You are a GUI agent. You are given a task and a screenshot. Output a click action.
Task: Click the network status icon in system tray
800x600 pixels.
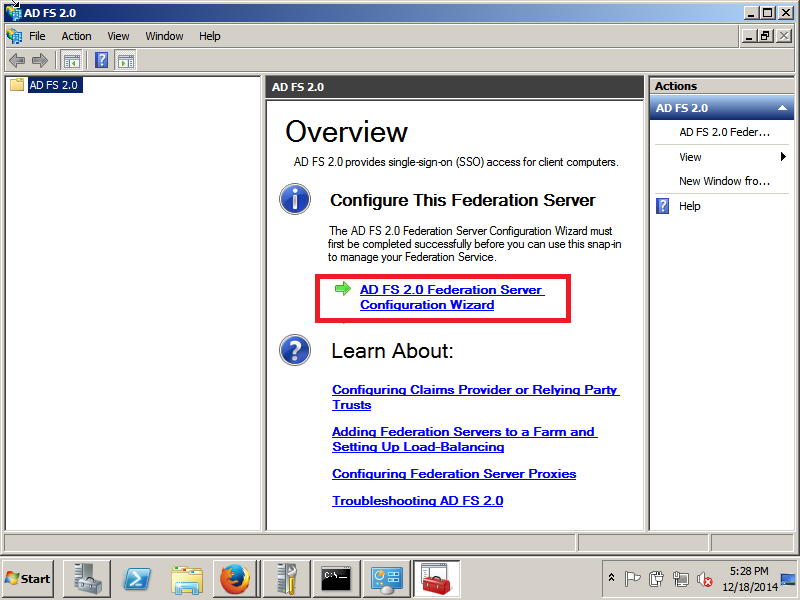(681, 579)
